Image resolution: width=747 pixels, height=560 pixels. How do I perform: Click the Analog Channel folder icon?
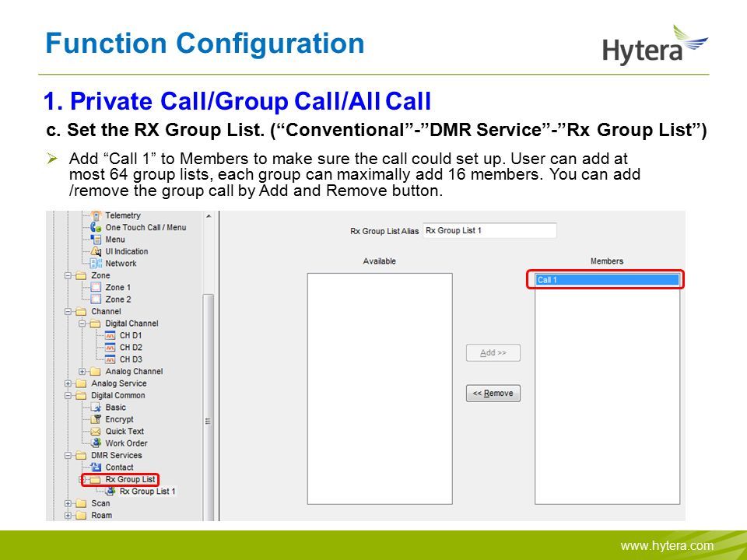(95, 372)
